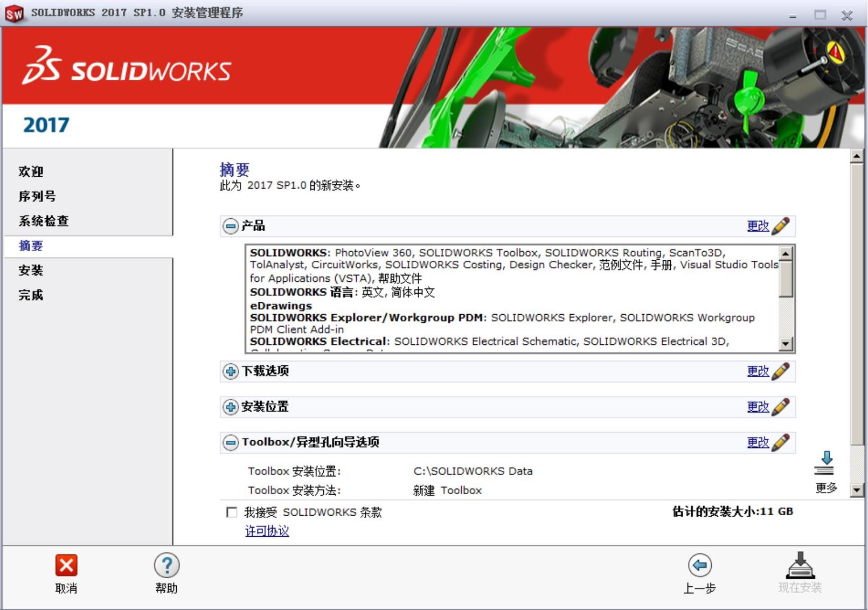
Task: Tick the 我接受 SOLIDWORKS 条款 checkbox
Action: tap(232, 512)
